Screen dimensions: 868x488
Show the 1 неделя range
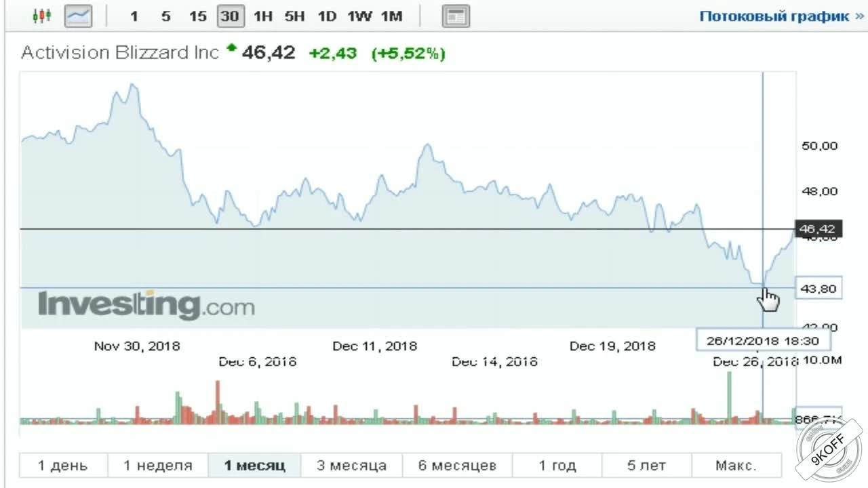click(157, 466)
